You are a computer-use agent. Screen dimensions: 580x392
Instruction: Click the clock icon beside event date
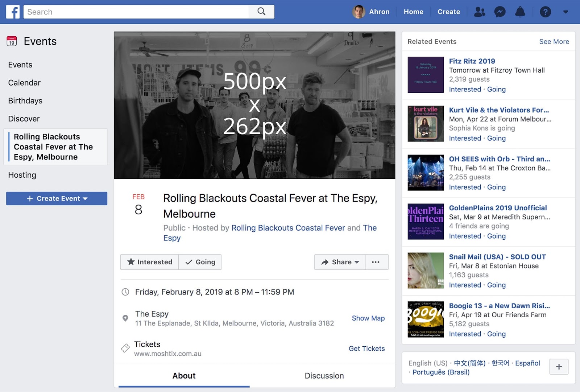(x=125, y=292)
